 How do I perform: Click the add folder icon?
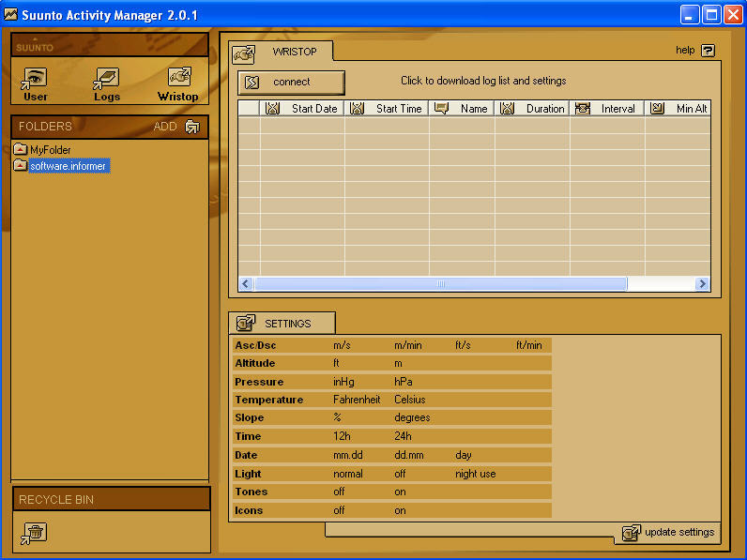192,127
